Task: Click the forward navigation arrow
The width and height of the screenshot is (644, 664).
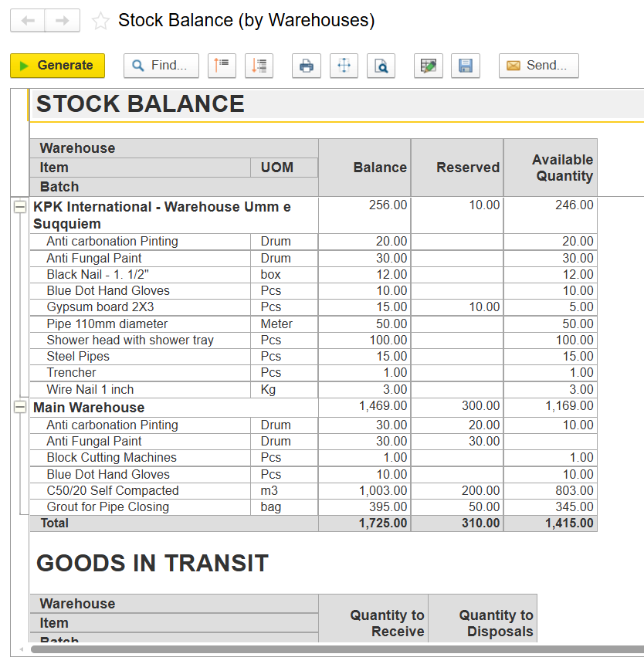Action: 63,20
